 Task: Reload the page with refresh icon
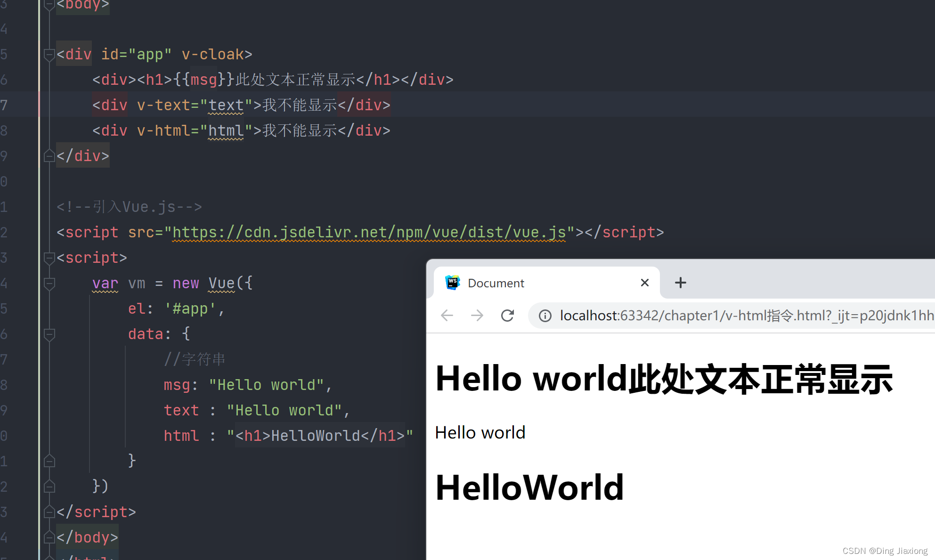tap(507, 315)
